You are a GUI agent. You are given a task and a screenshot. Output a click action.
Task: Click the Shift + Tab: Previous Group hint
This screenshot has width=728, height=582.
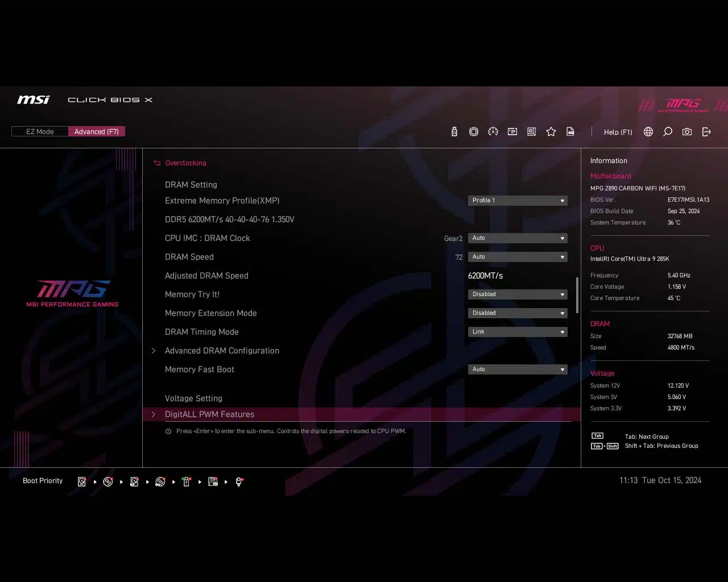pyautogui.click(x=661, y=446)
